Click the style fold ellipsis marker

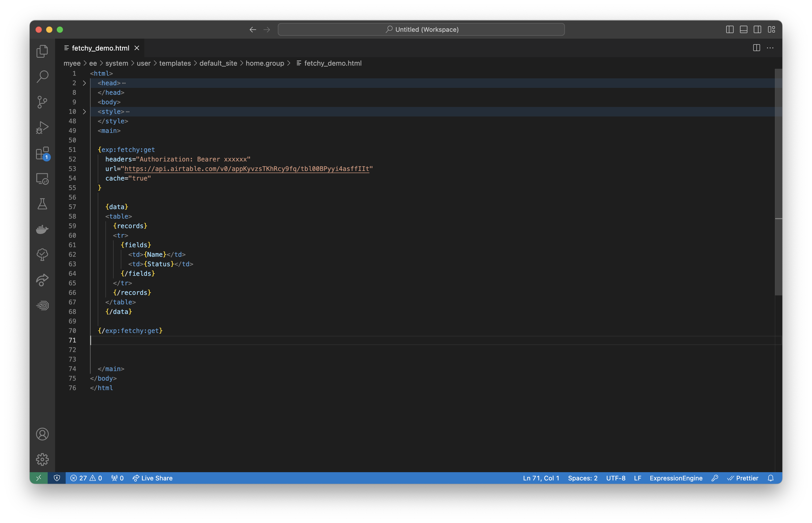(x=128, y=112)
